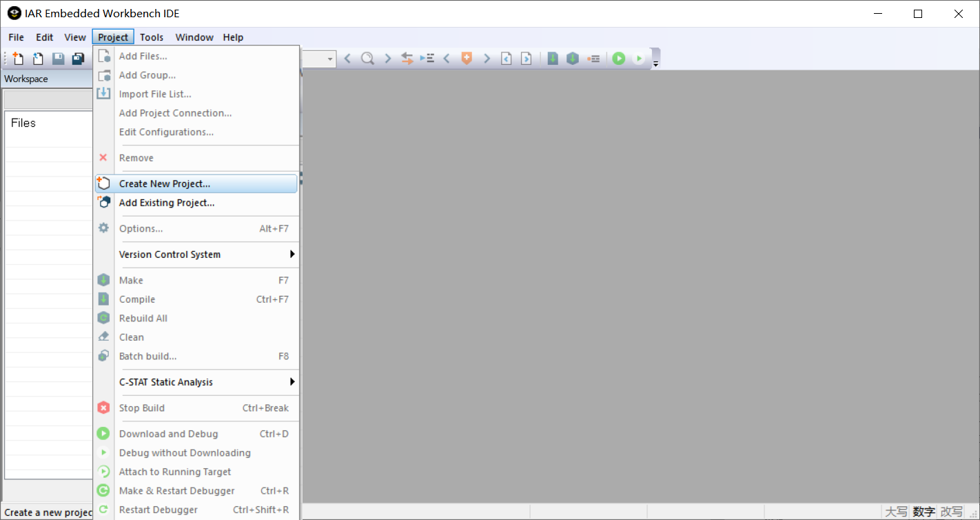Open the Tools menu
Viewport: 980px width, 520px height.
151,37
